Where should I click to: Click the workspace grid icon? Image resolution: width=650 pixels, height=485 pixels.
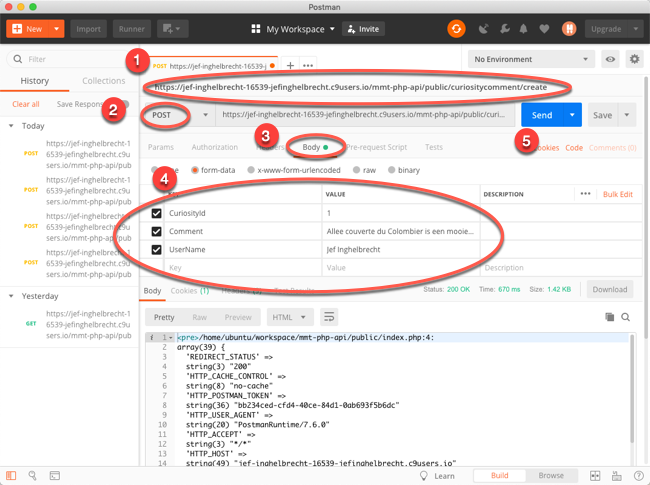(x=256, y=29)
